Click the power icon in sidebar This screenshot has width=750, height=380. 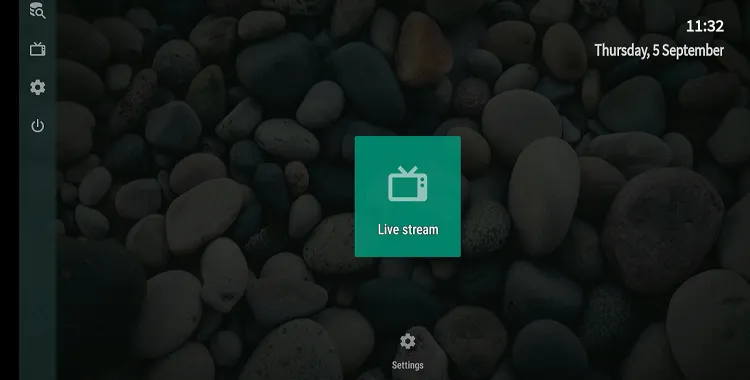click(x=37, y=126)
